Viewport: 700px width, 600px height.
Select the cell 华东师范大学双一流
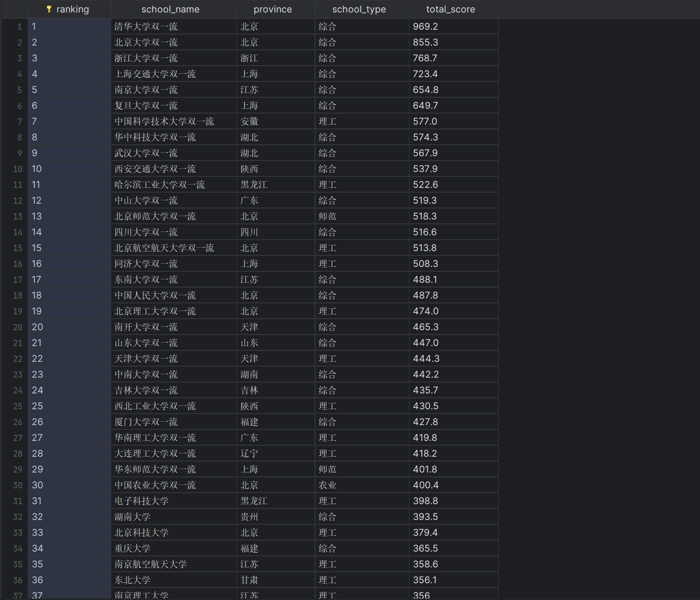(174, 469)
